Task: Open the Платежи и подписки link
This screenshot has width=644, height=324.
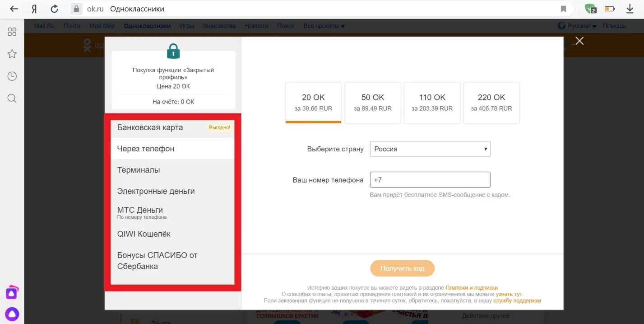Action: pos(472,288)
